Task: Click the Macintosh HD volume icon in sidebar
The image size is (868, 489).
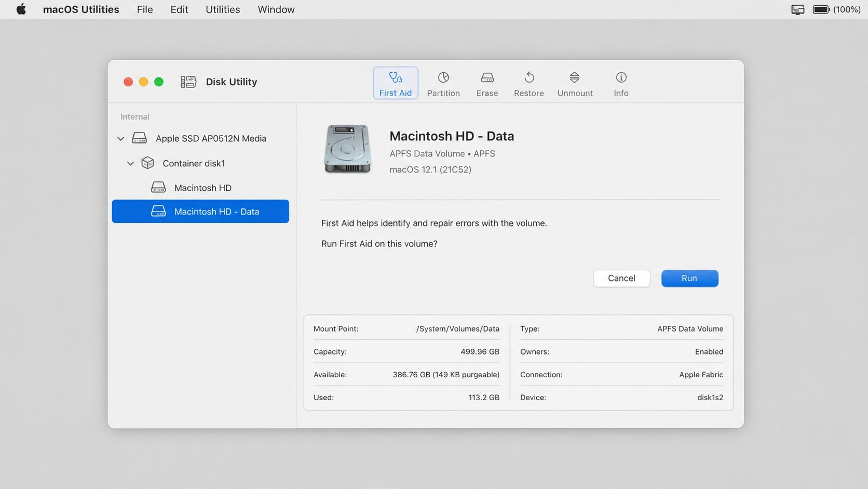Action: pos(158,187)
